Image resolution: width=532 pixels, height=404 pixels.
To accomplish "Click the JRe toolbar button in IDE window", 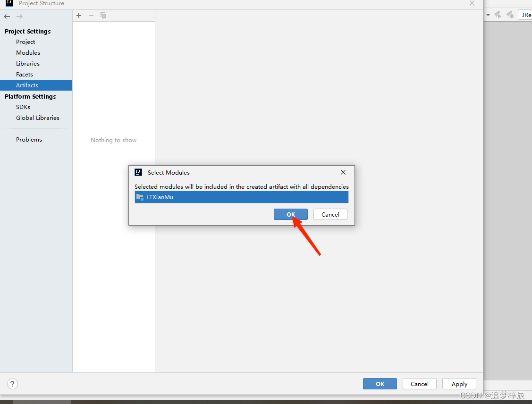I will tap(525, 15).
